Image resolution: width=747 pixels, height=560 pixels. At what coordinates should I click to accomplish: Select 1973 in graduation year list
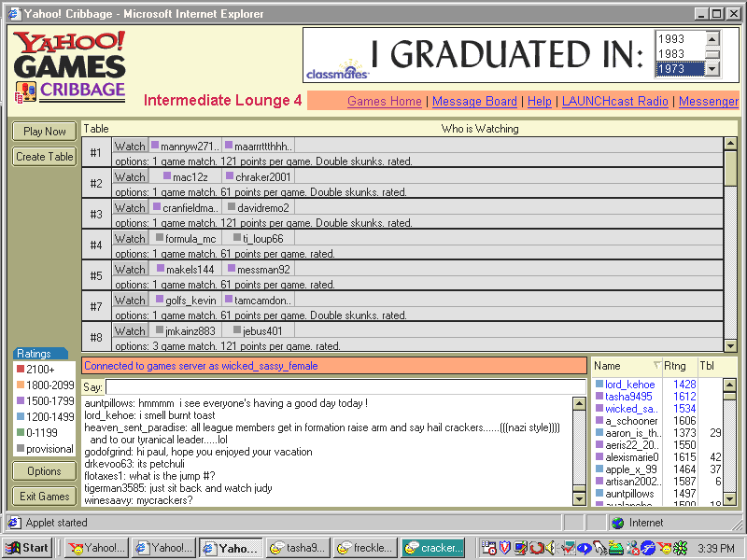[680, 68]
